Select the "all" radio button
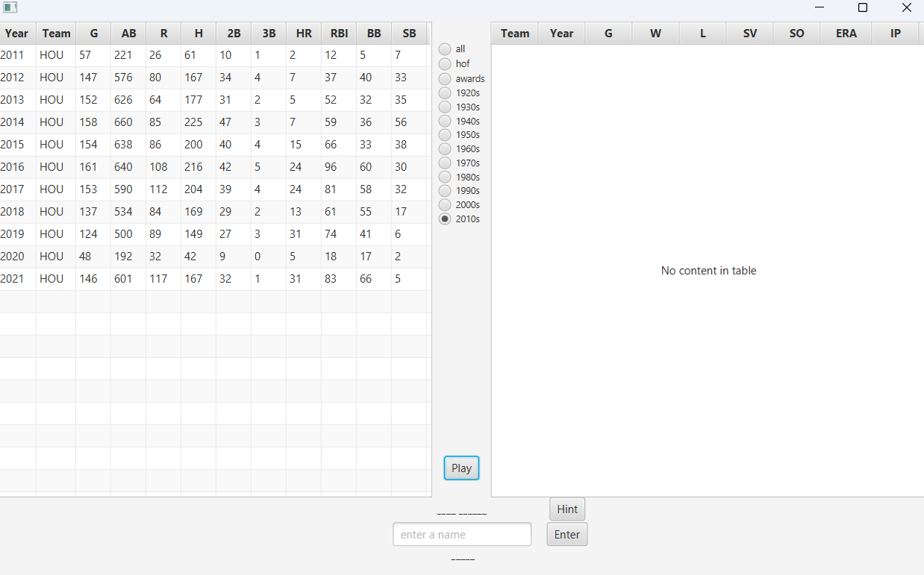Image resolution: width=924 pixels, height=575 pixels. [445, 48]
